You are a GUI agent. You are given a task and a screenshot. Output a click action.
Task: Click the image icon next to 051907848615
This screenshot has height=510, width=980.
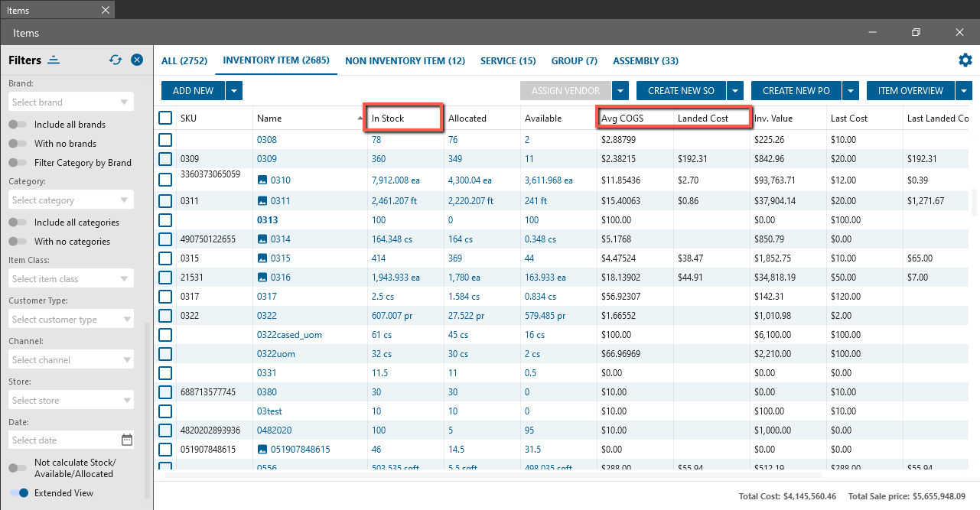262,450
